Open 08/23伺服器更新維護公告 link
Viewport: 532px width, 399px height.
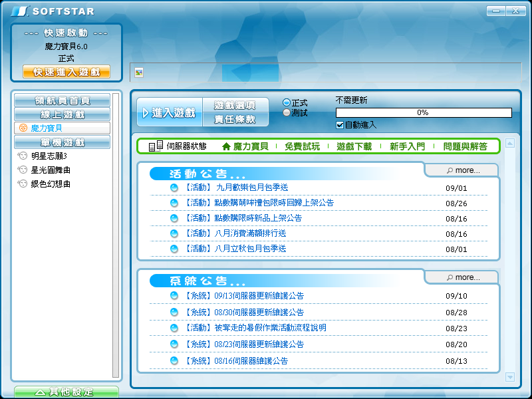(x=243, y=344)
